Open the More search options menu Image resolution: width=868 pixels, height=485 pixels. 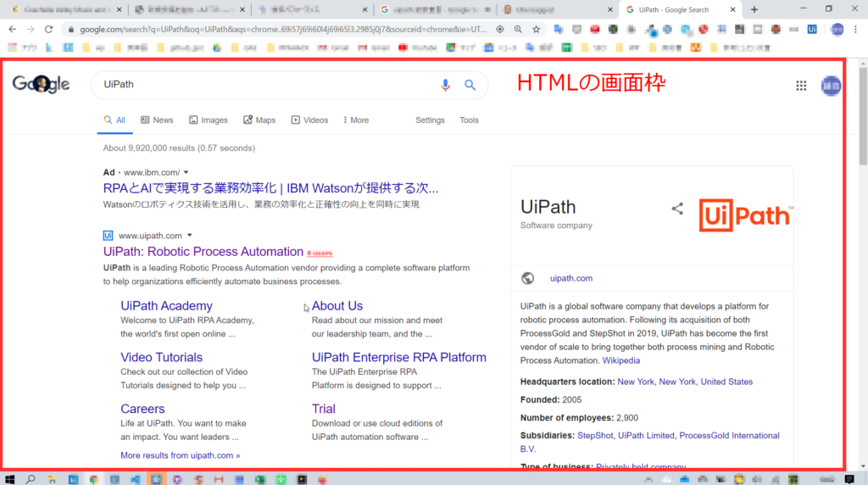coord(356,120)
